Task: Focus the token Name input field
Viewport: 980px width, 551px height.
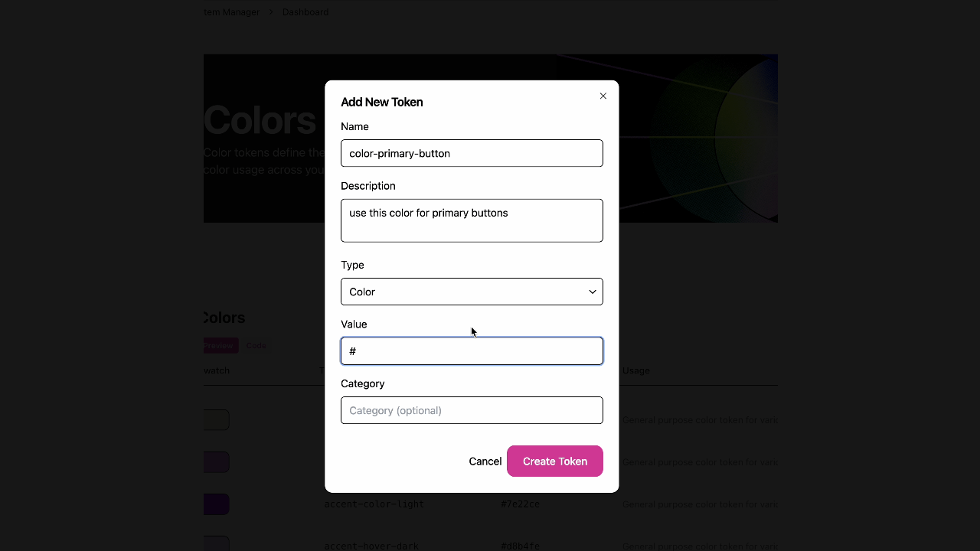Action: click(x=472, y=153)
